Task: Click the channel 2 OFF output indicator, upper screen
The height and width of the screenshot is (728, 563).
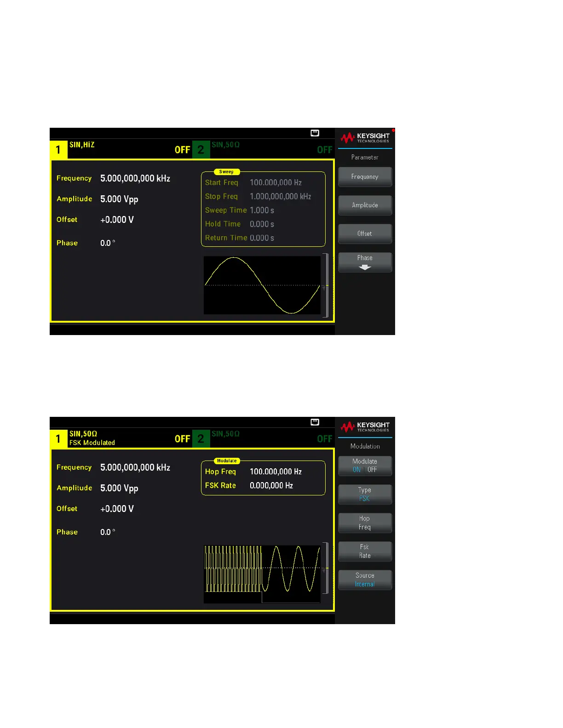Action: [325, 150]
